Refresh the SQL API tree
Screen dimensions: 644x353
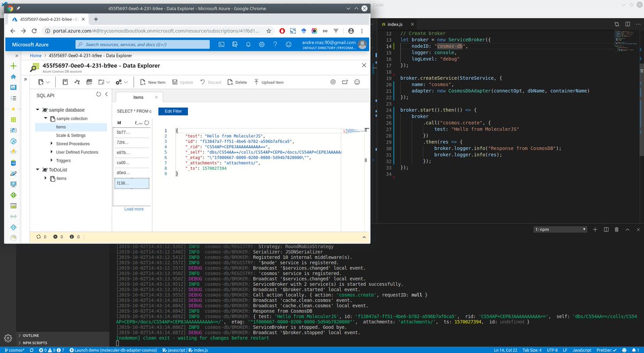pos(98,95)
